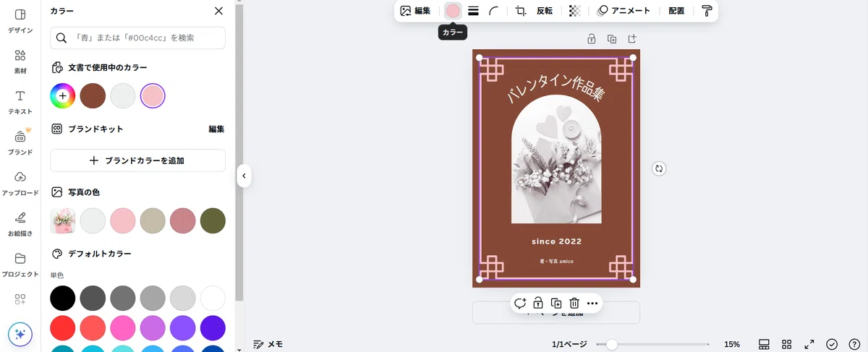The image size is (868, 352).
Task: Duplicate element via floating toolbar copy icon
Action: pos(556,303)
